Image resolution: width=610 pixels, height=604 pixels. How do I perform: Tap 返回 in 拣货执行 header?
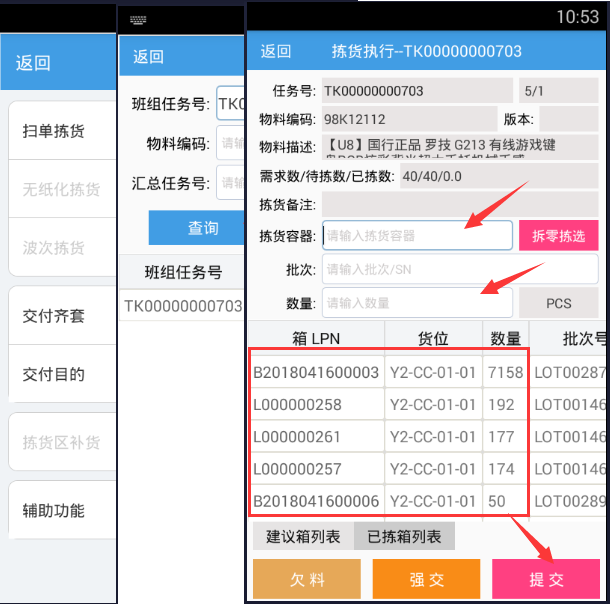276,52
